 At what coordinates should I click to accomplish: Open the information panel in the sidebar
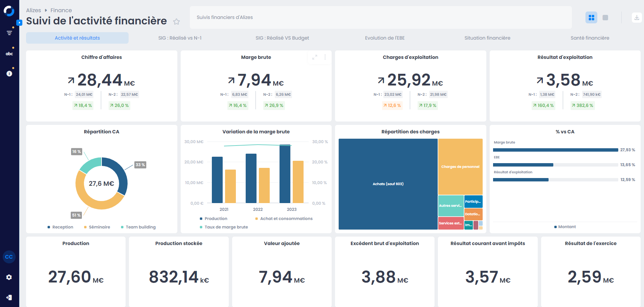pos(9,73)
